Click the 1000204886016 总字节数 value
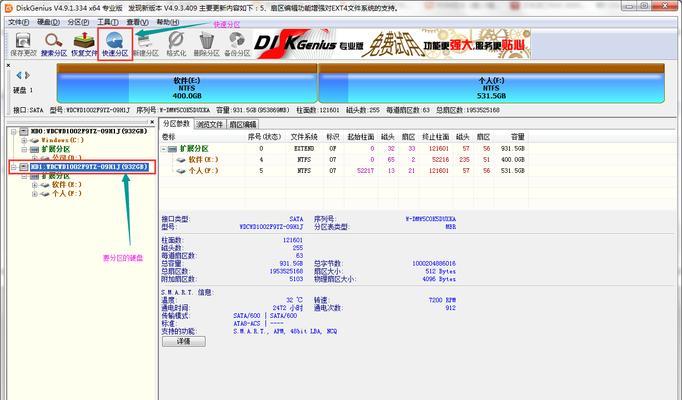This screenshot has height=400, width=682. pos(434,263)
